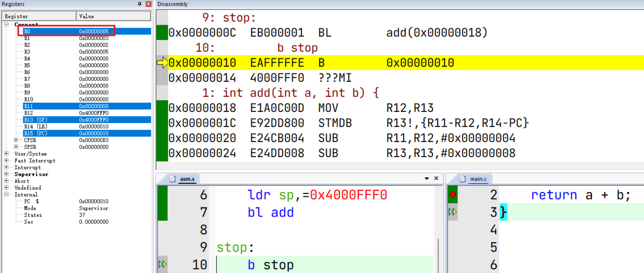Select disassembly line BL add(0x00000018)

click(x=406, y=32)
